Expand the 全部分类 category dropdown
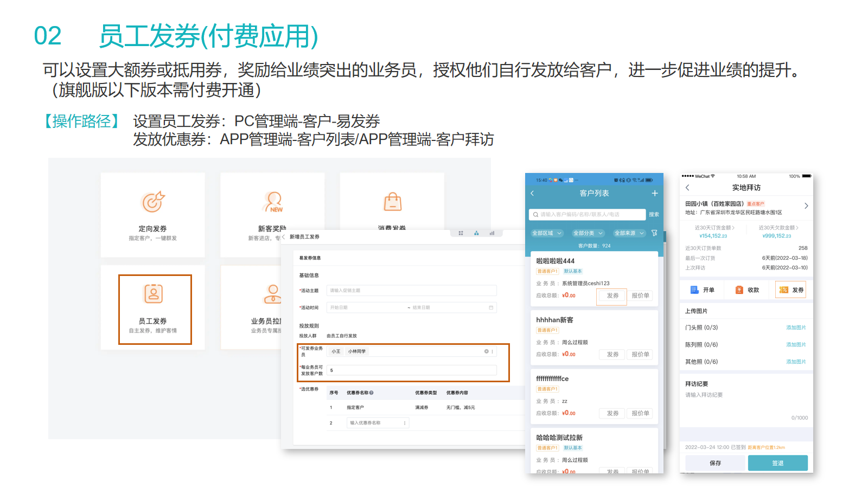The height and width of the screenshot is (488, 868). click(x=588, y=233)
